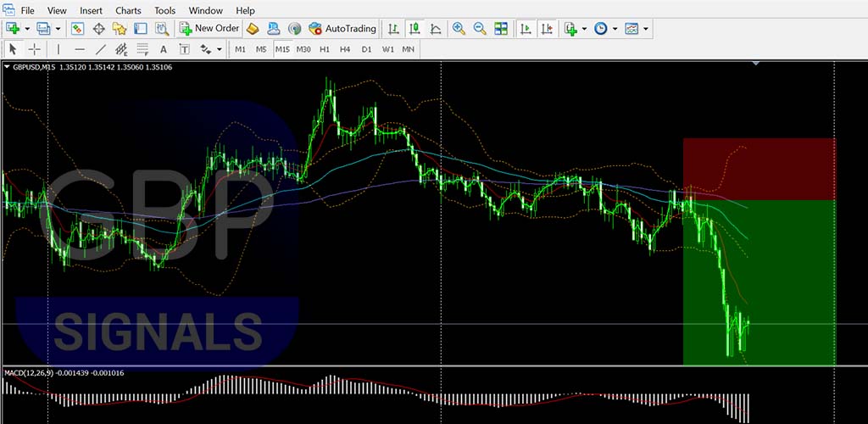Select the Draw Vertical Line tool

(58, 49)
